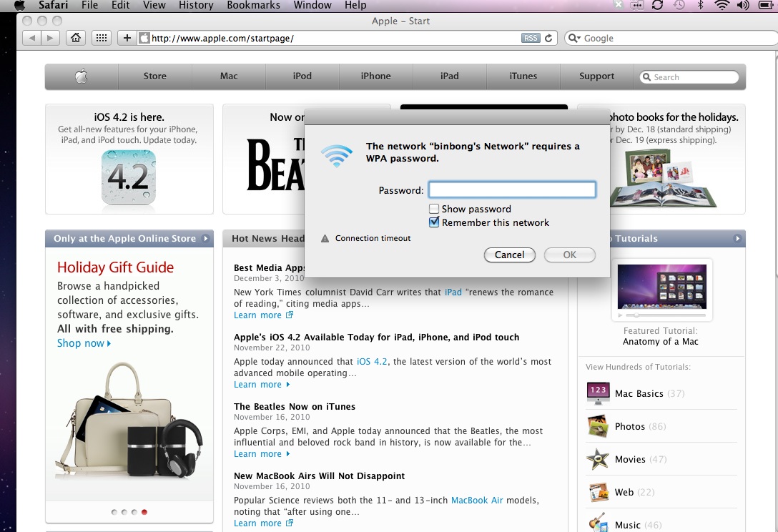The width and height of the screenshot is (778, 532).
Task: Open the Apple menu in menu bar
Action: [20, 6]
